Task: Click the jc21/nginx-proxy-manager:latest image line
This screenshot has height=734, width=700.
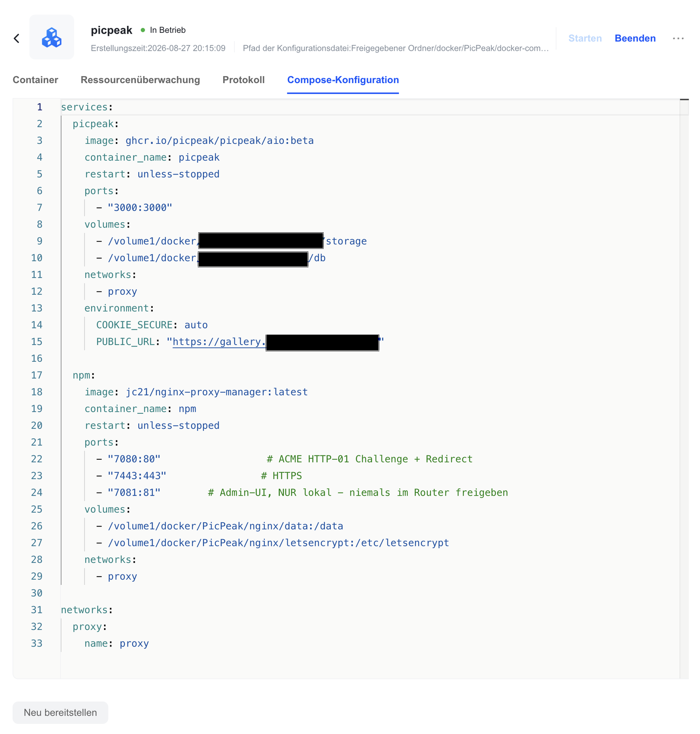Action: [x=196, y=392]
